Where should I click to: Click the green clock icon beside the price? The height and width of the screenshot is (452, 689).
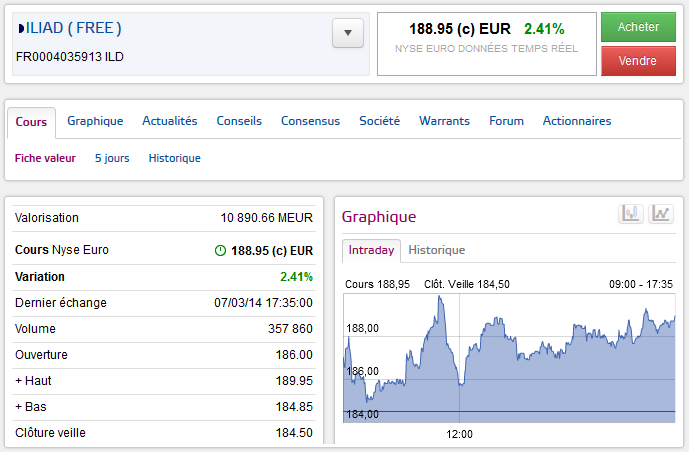click(220, 250)
